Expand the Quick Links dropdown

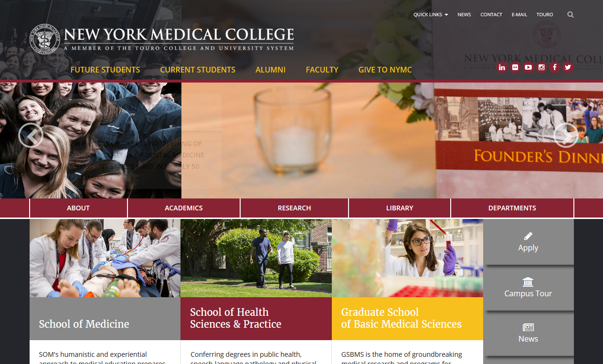[431, 15]
